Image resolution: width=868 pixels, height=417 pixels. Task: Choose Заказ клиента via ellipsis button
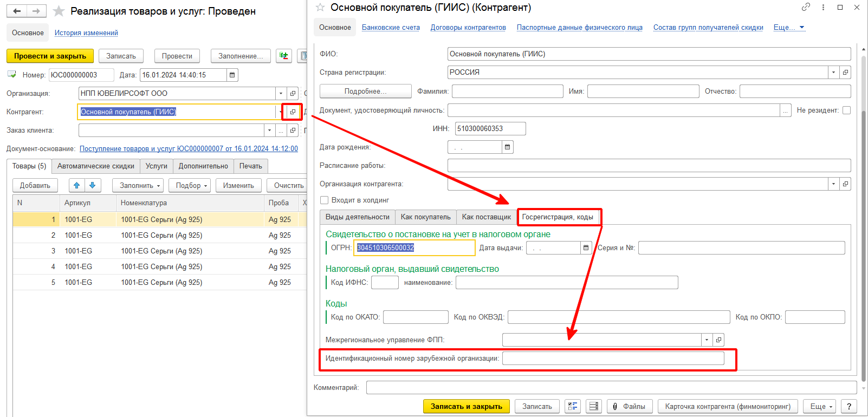pos(281,130)
